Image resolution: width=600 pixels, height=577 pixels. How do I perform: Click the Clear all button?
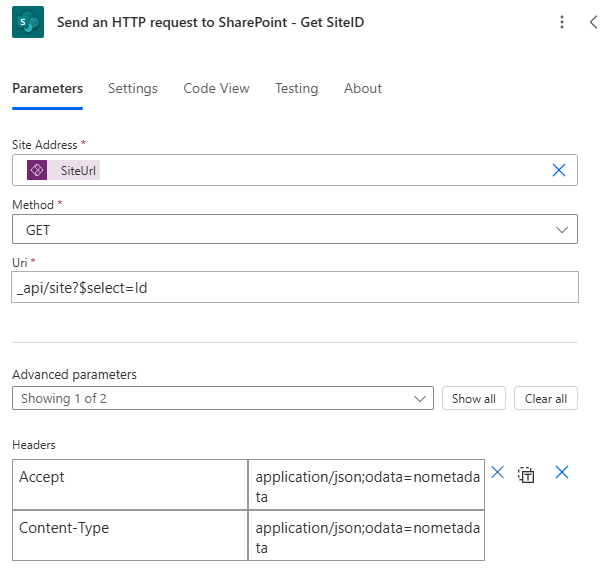click(546, 398)
